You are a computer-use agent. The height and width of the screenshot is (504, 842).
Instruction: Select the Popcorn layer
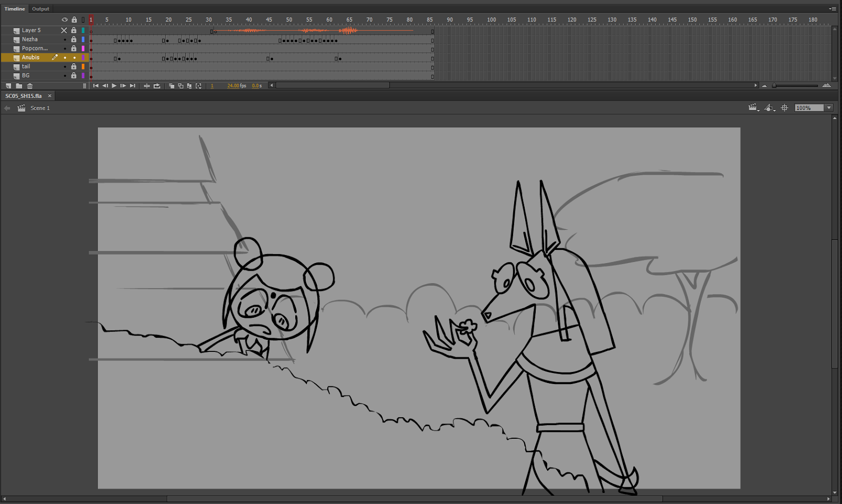[35, 48]
